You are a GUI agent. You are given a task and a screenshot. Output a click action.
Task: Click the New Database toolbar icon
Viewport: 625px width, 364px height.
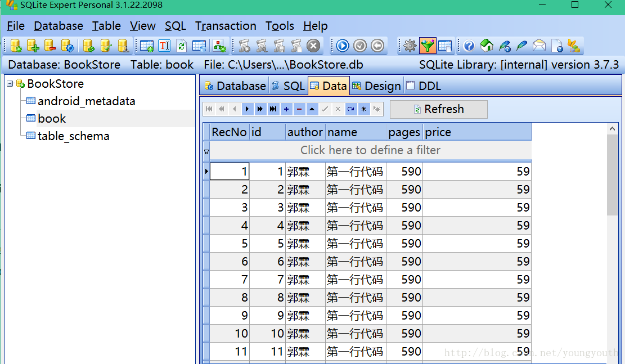coord(16,46)
